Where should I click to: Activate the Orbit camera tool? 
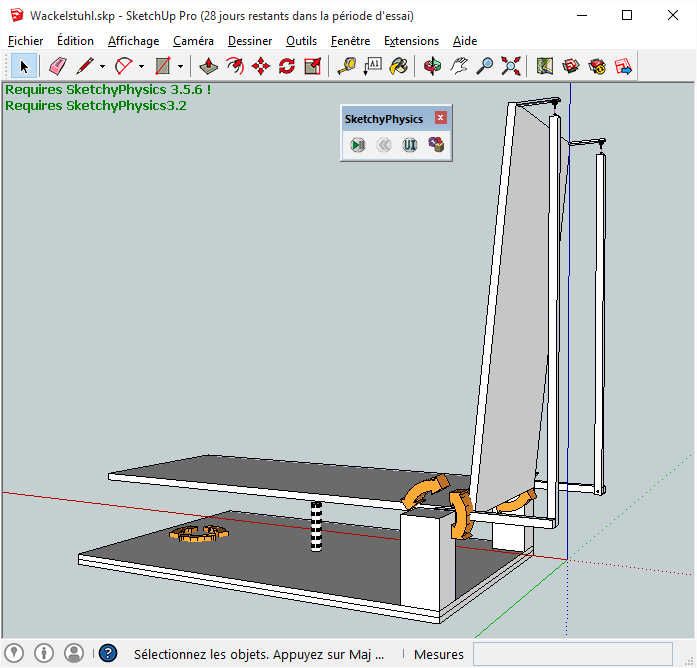tap(433, 66)
